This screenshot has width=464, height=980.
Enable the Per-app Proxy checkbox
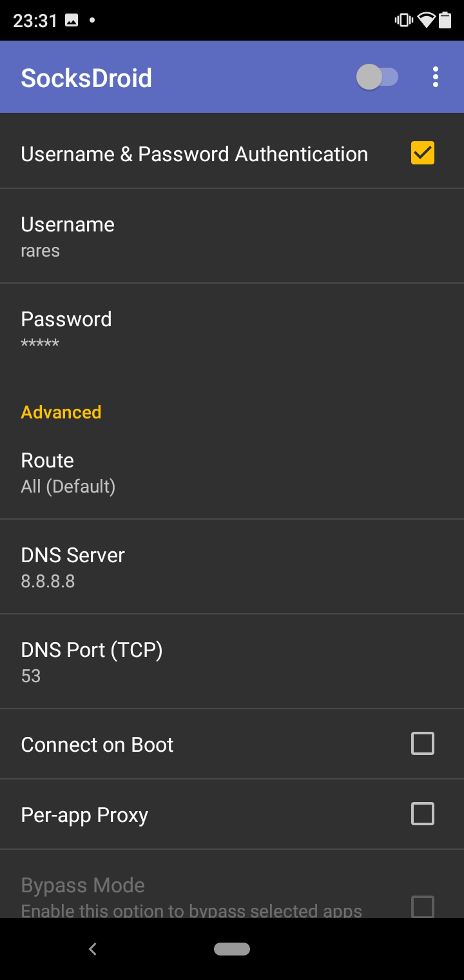tap(423, 814)
